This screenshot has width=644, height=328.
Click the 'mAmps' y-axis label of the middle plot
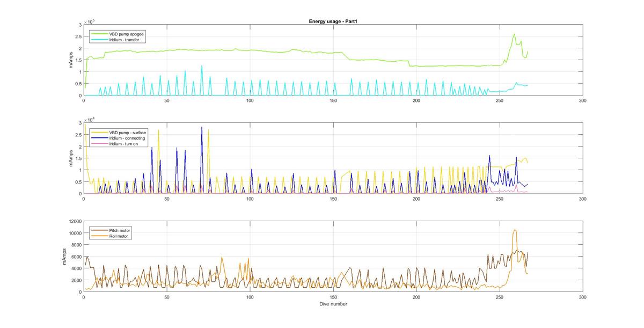(71, 158)
